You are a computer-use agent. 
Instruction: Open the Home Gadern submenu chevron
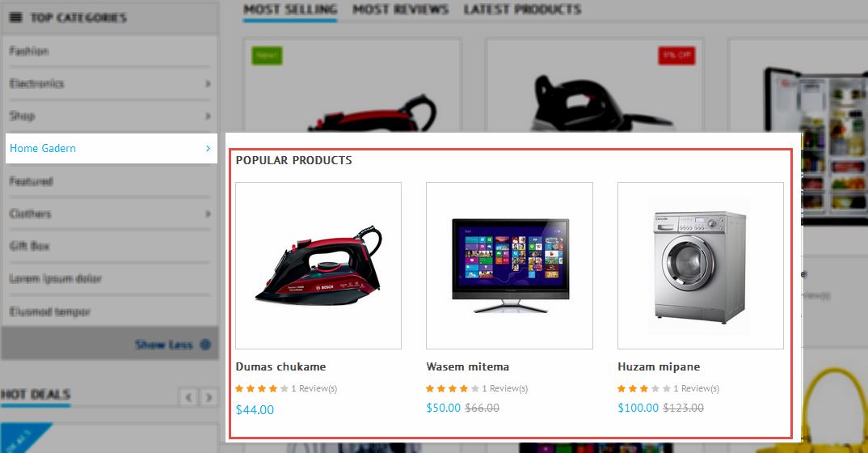(209, 148)
